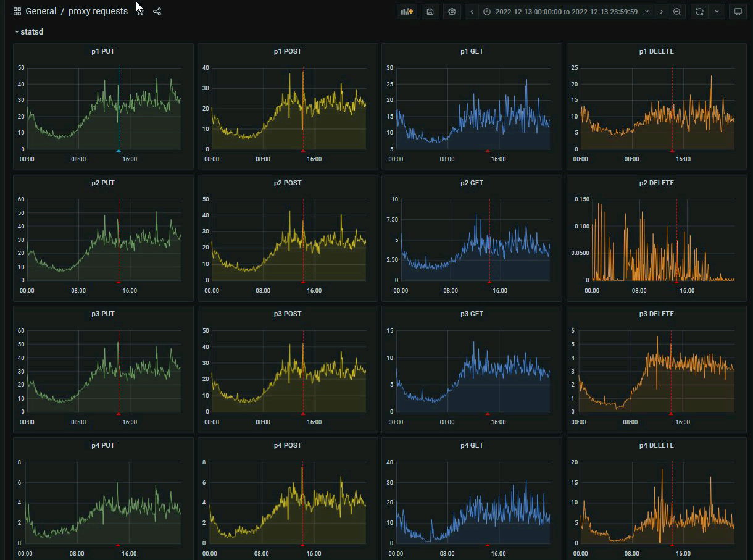Save the dashboard
Screen dimensions: 753x560
click(430, 11)
